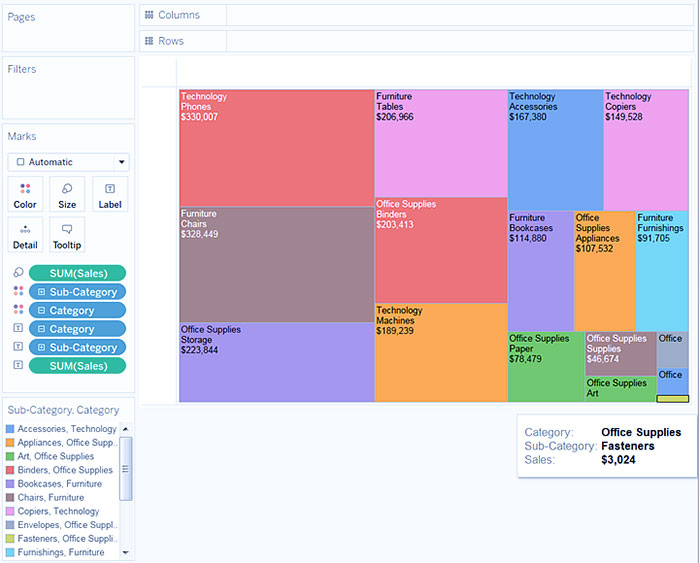
Task: Click label icon beside bottom SUM(Sales) pill
Action: click(x=18, y=365)
